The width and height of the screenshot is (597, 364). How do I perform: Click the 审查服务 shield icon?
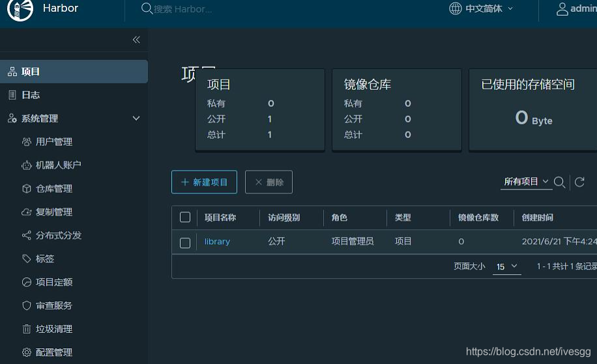coord(27,305)
